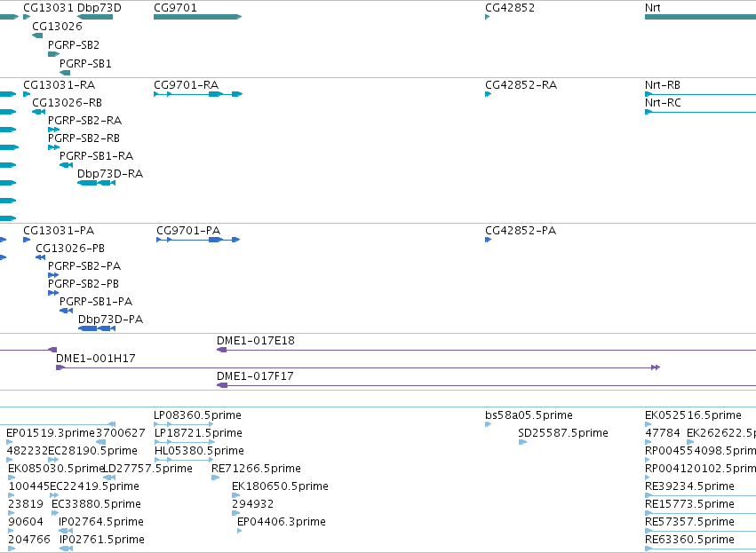Select the PGRP-SB2-RB transcript label

coord(84,138)
